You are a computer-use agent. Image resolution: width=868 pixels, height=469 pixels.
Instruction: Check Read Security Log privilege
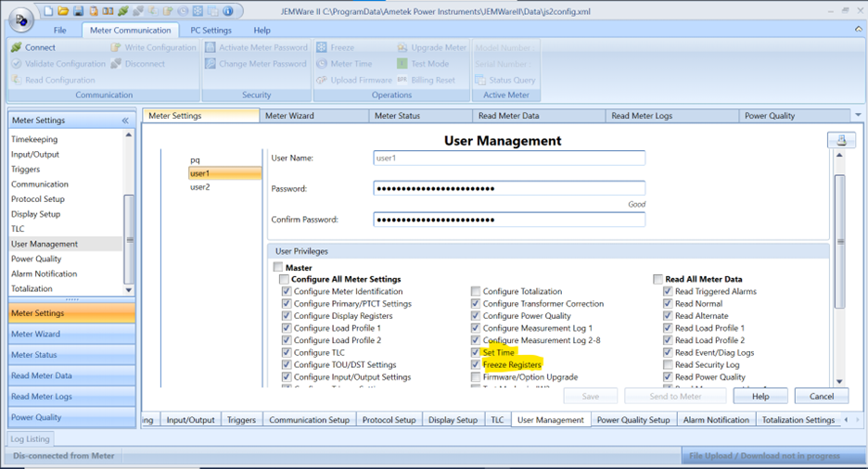coord(668,364)
